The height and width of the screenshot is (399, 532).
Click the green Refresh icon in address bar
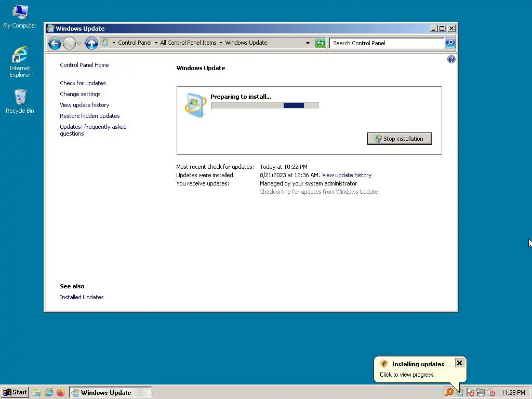tap(320, 43)
